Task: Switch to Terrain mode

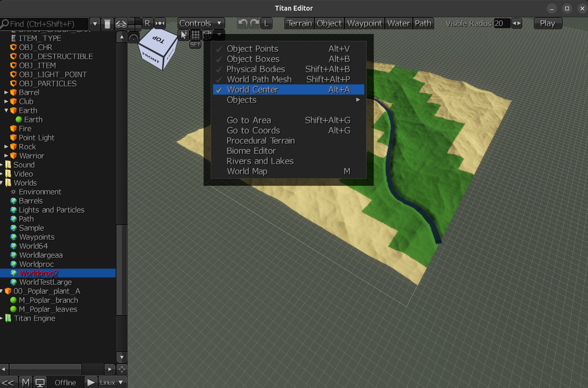Action: tap(300, 23)
